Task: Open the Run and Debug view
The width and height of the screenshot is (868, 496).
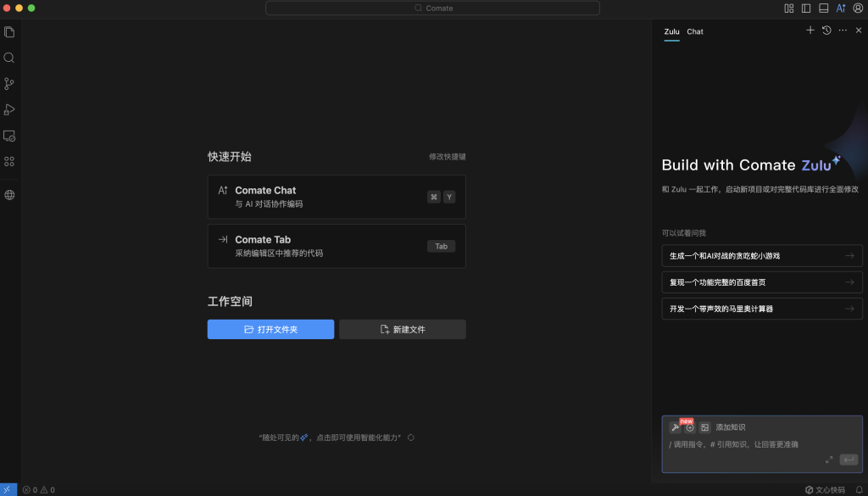Action: click(9, 109)
